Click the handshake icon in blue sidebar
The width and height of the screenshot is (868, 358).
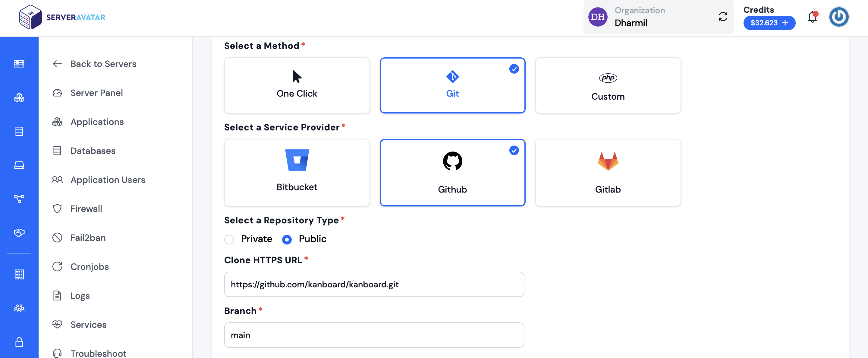click(x=19, y=233)
